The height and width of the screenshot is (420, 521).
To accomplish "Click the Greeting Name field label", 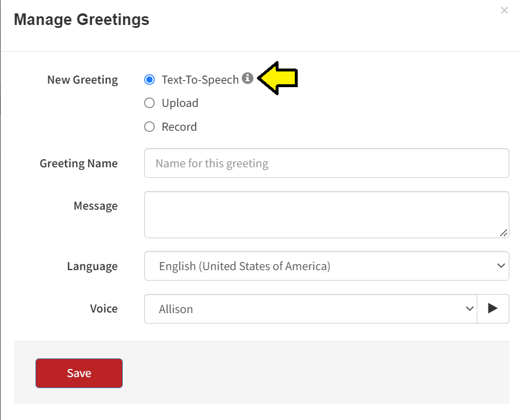I will [78, 163].
